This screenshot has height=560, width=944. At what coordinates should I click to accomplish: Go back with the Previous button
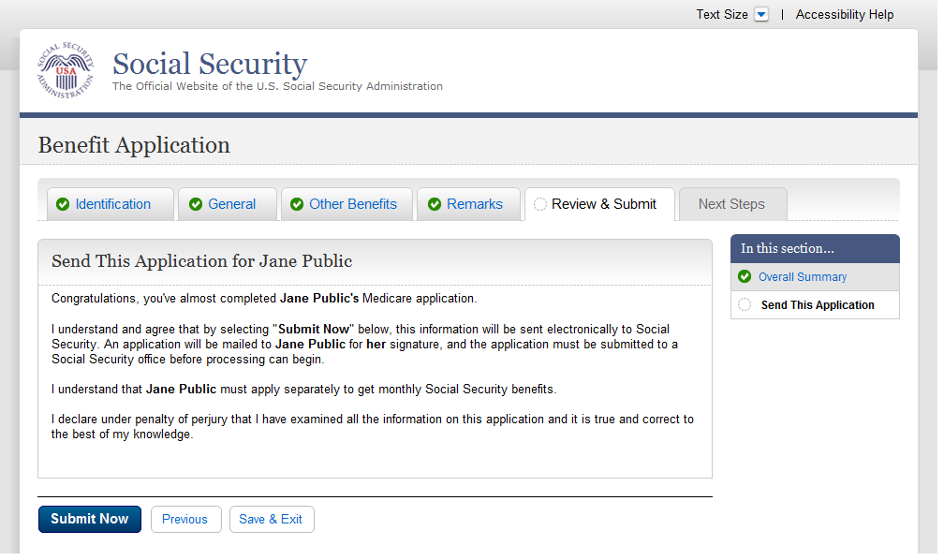185,520
